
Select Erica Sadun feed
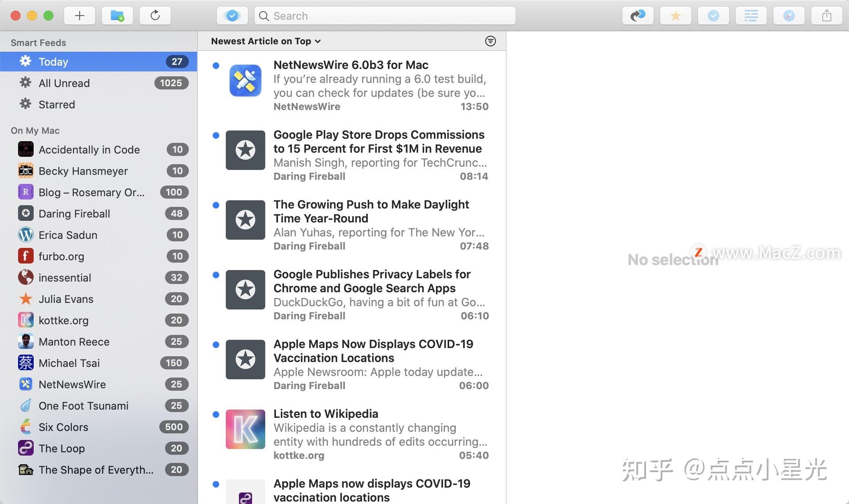click(99, 235)
